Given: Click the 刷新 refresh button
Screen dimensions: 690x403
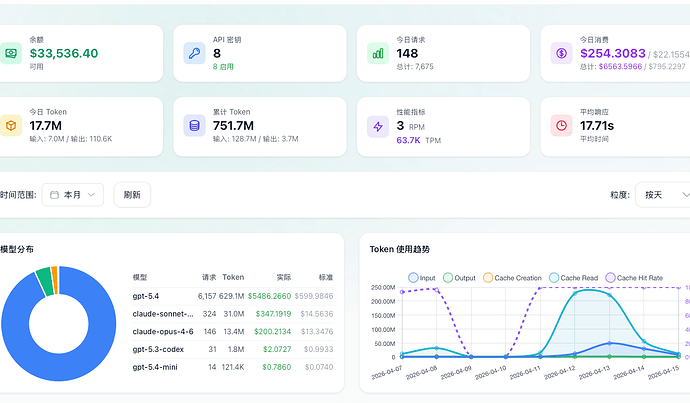Looking at the screenshot, I should pos(132,194).
